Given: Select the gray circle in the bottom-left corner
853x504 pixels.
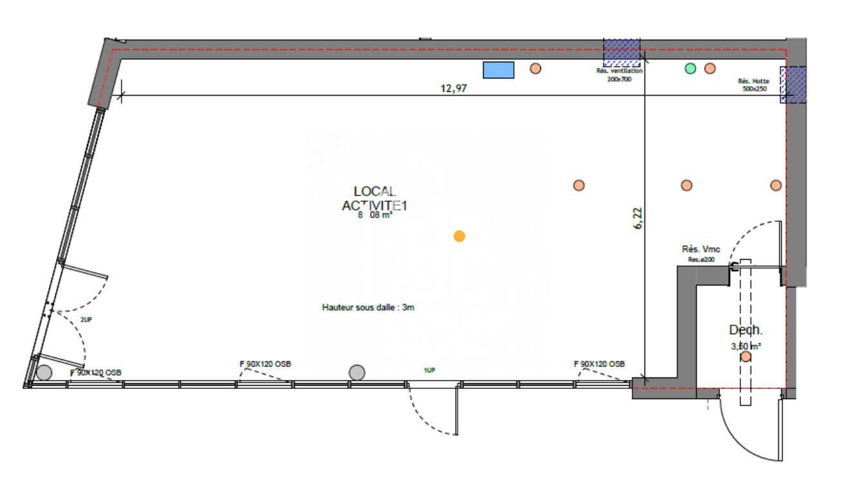Looking at the screenshot, I should tap(44, 372).
